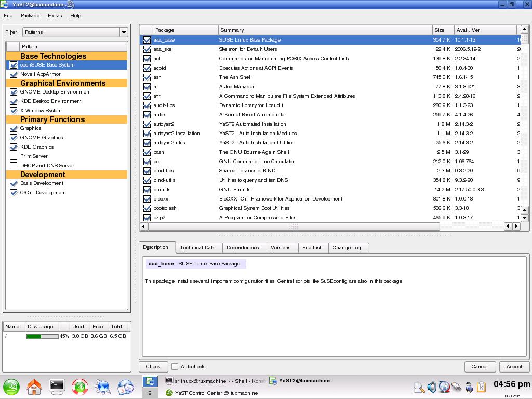Toggle the autoyast2 package status icon

[147, 124]
